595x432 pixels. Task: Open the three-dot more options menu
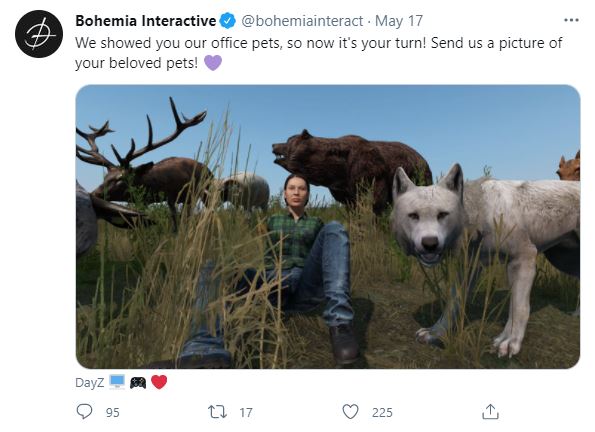point(571,20)
